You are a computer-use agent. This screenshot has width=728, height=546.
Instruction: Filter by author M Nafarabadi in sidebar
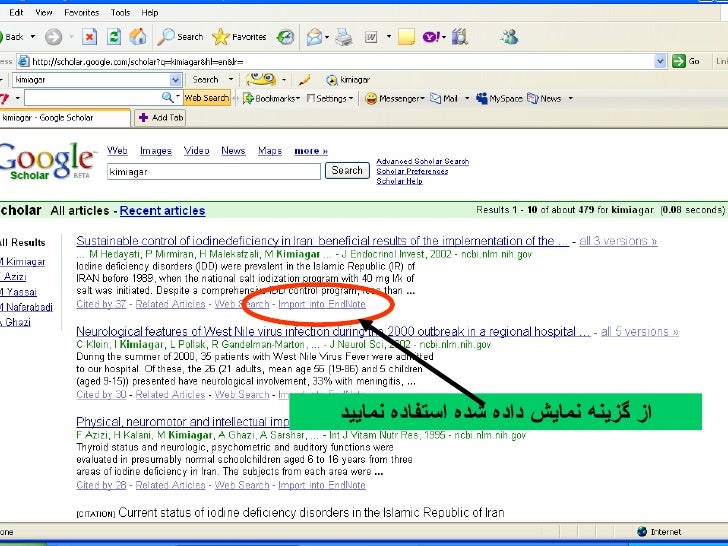pyautogui.click(x=26, y=307)
